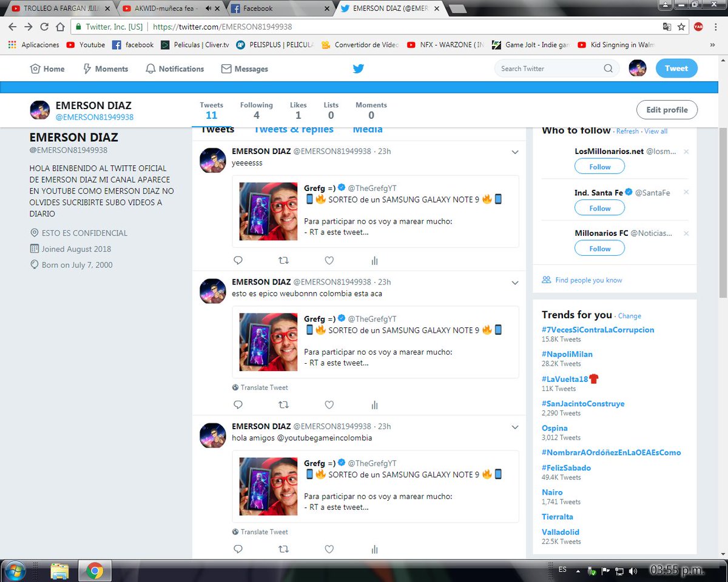Image resolution: width=728 pixels, height=582 pixels.
Task: Switch to Media tab
Action: tap(368, 130)
